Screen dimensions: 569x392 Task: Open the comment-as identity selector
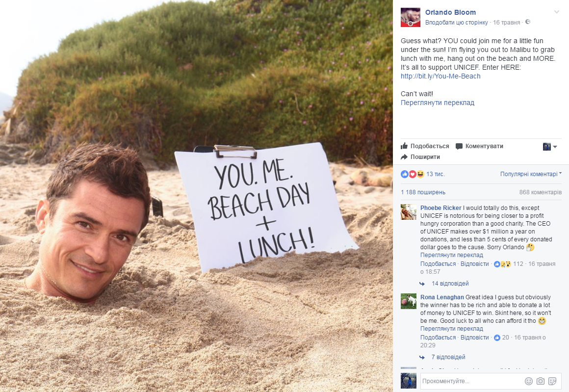pyautogui.click(x=550, y=147)
